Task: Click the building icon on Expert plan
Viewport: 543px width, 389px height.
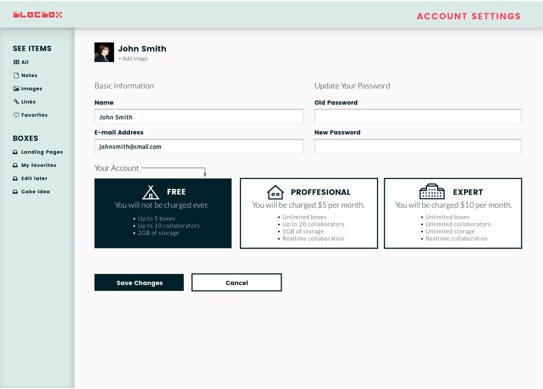Action: 432,192
